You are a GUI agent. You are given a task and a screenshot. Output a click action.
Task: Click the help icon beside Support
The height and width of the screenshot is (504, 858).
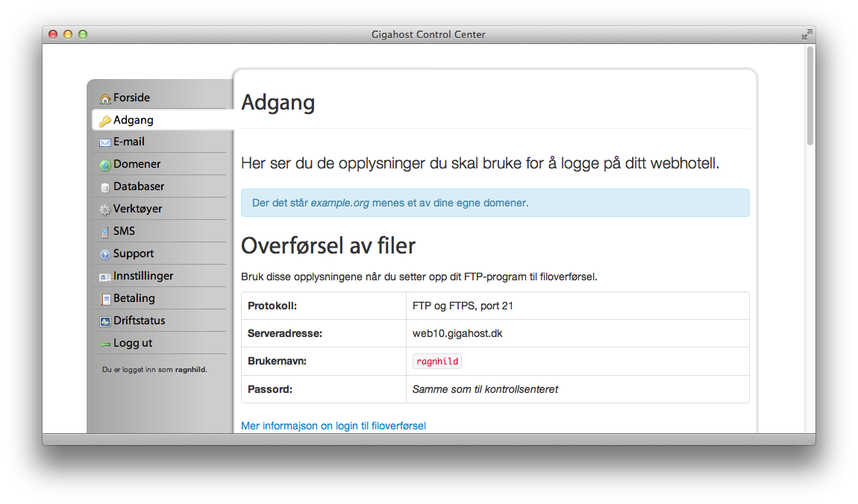105,254
